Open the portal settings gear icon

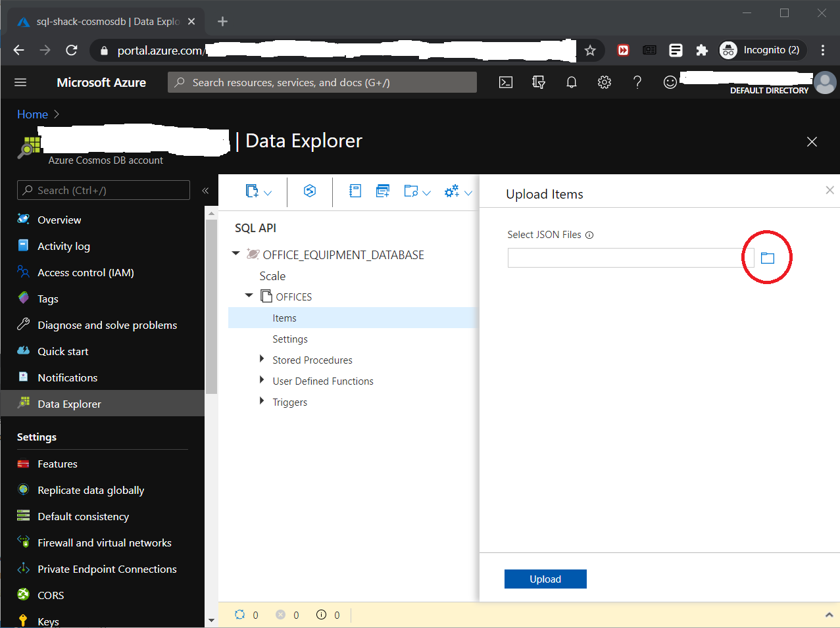coord(605,82)
